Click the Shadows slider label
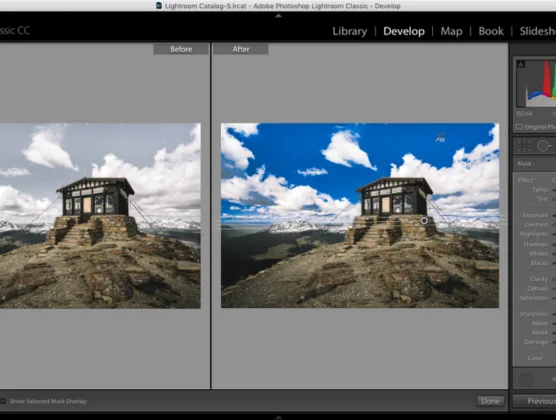The height and width of the screenshot is (420, 556). [535, 244]
